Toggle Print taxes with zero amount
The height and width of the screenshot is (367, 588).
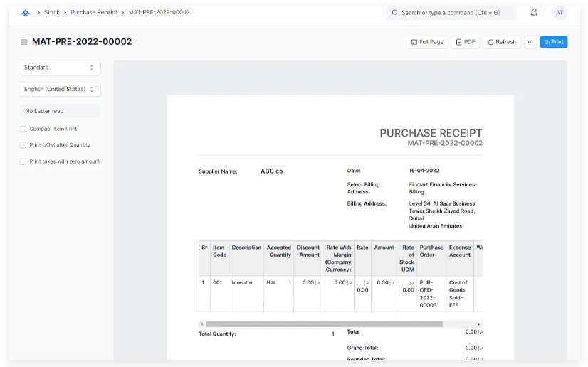point(23,162)
